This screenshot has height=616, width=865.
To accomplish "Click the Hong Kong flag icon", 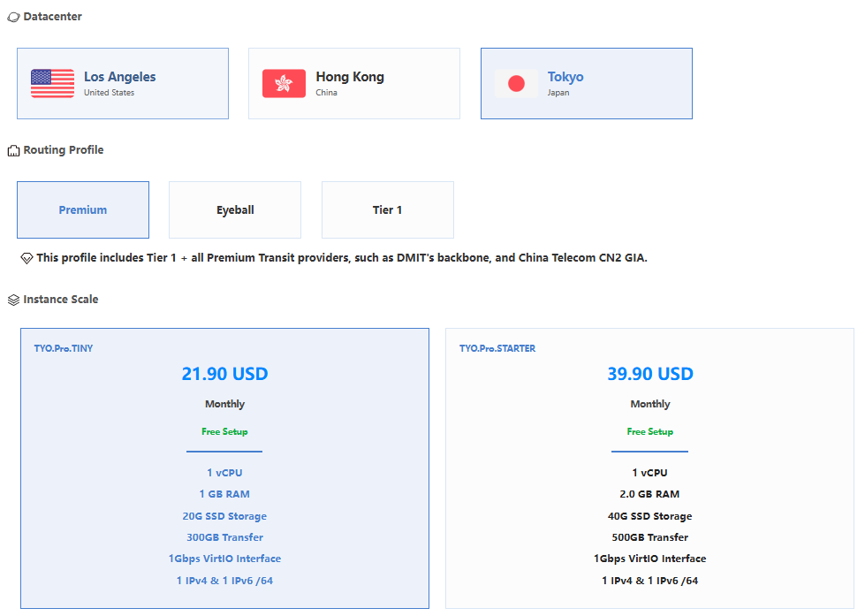I will [284, 83].
